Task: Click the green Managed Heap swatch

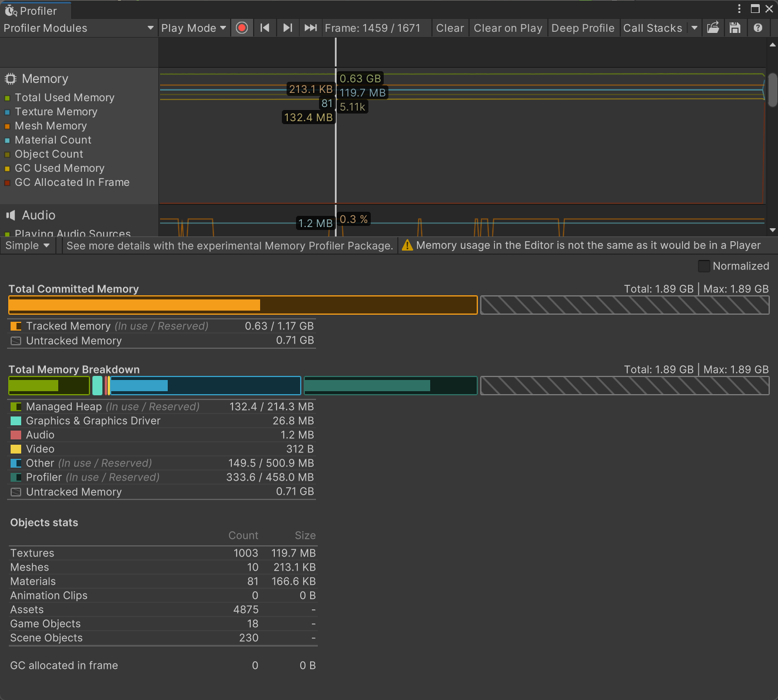Action: coord(16,406)
